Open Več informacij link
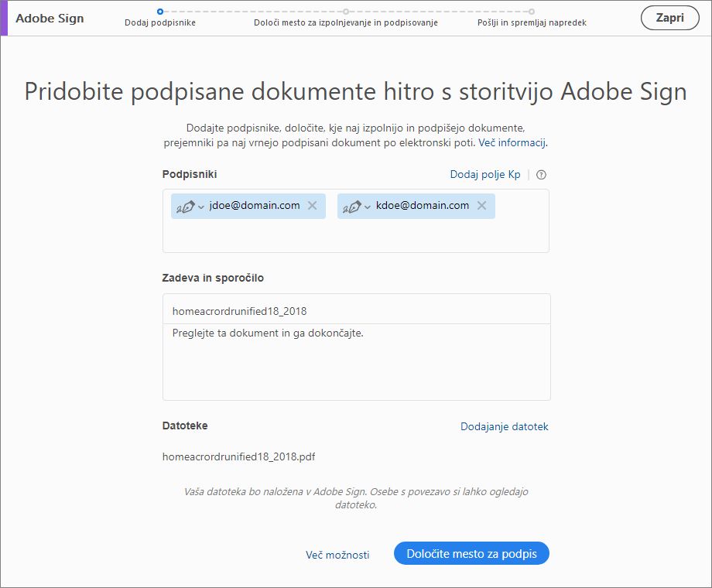This screenshot has height=588, width=712. (511, 142)
